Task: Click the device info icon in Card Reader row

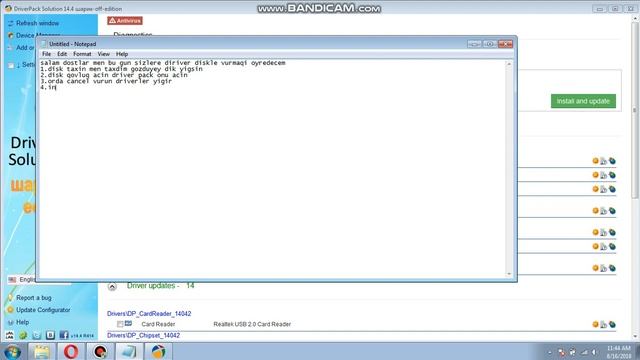Action: point(603,324)
